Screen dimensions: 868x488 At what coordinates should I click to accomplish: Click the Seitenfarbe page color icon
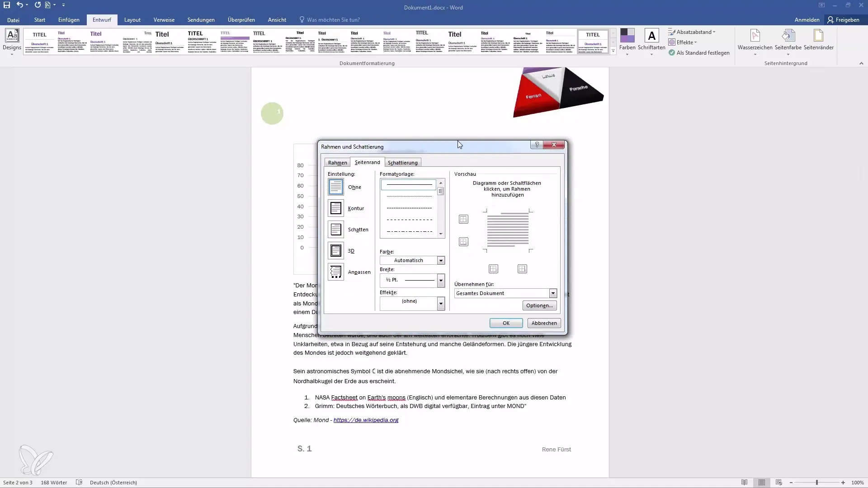[788, 35]
